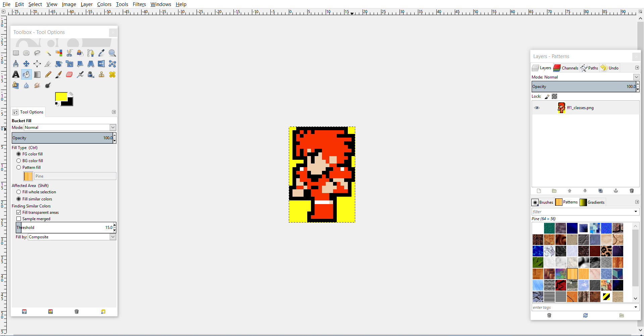Expand the enter tags dropdown
The image size is (644, 336).
[636, 307]
